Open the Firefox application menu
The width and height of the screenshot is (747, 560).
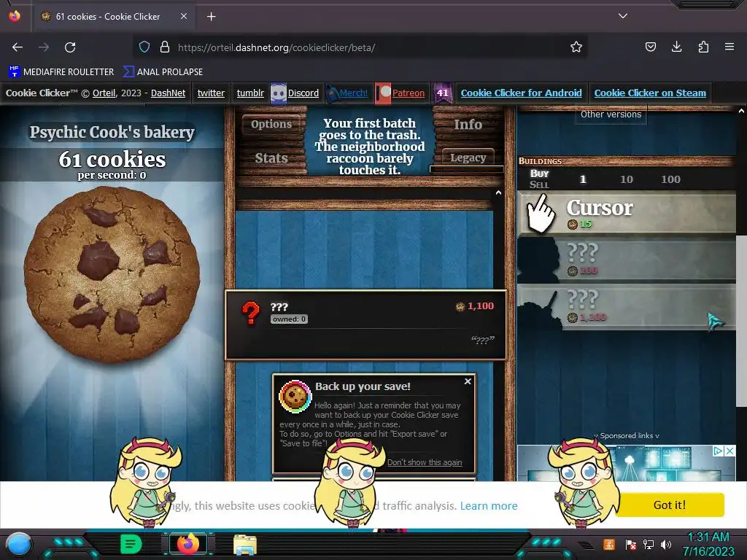point(729,47)
